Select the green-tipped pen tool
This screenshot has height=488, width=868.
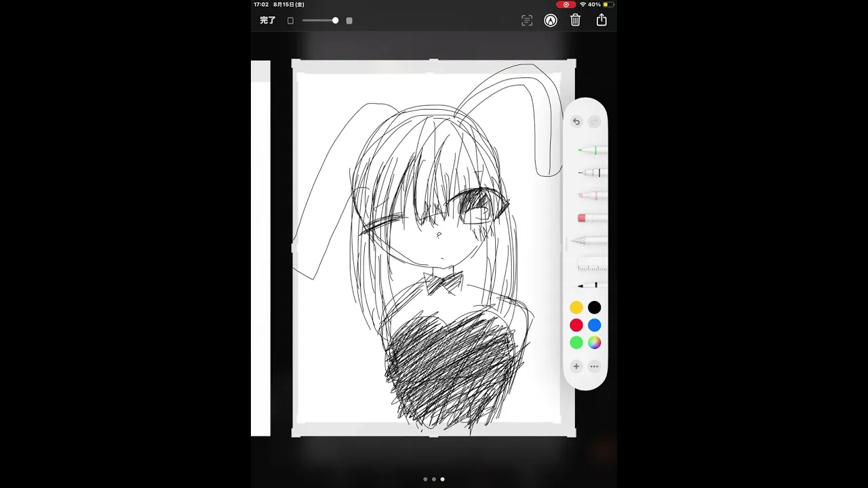(592, 150)
